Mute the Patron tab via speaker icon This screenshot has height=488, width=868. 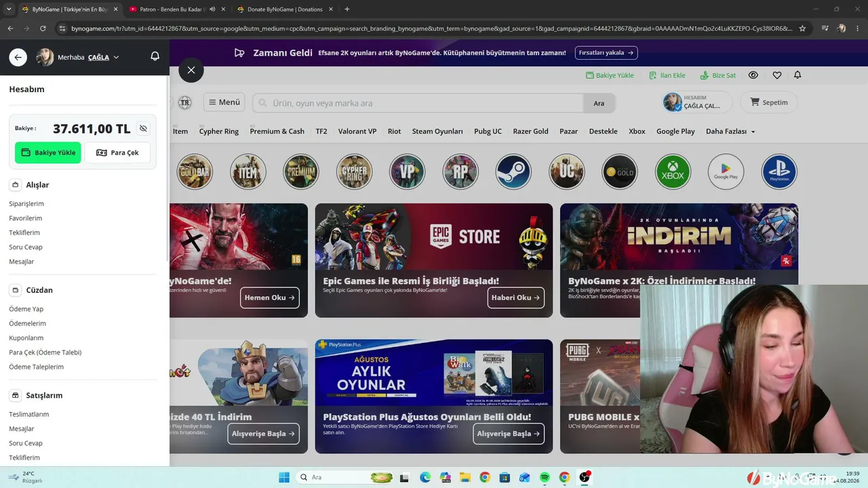click(212, 9)
